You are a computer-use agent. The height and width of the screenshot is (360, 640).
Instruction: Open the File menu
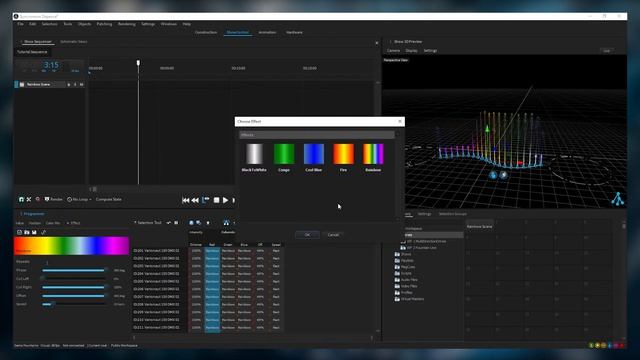[20, 24]
